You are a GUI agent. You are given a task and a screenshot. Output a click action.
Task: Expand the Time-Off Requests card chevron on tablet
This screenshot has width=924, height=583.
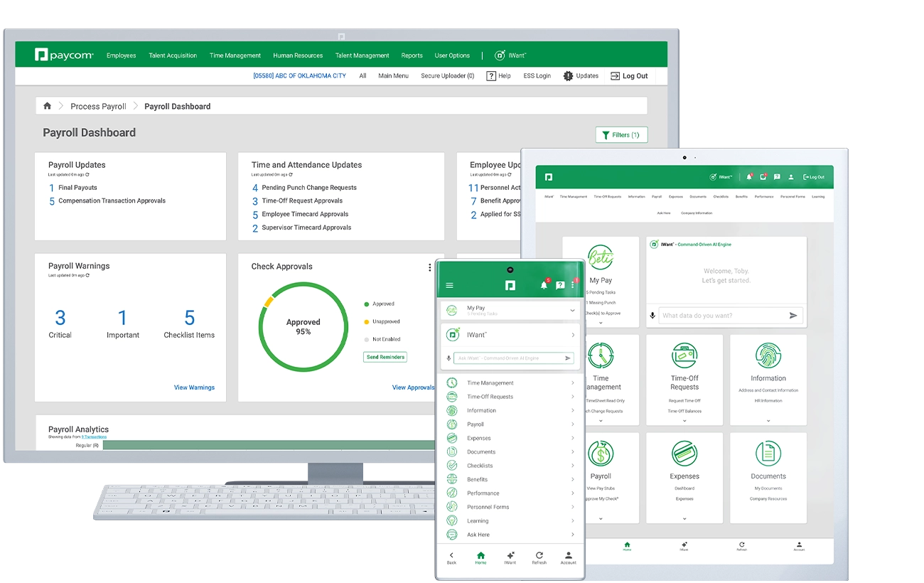(x=684, y=421)
